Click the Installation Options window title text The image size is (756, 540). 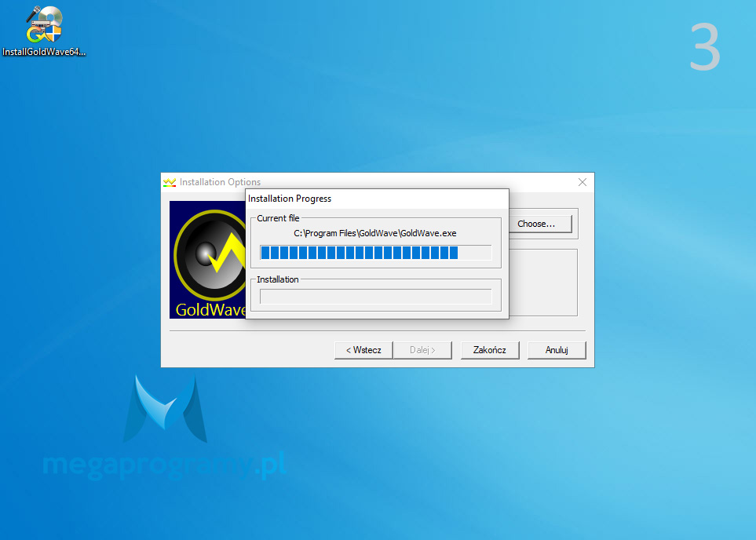(x=220, y=182)
